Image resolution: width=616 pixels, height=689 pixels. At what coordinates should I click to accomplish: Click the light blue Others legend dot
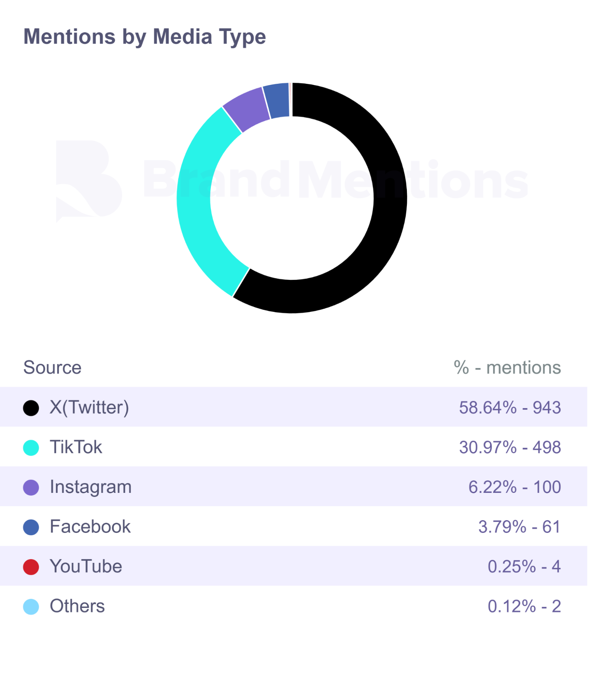click(31, 607)
